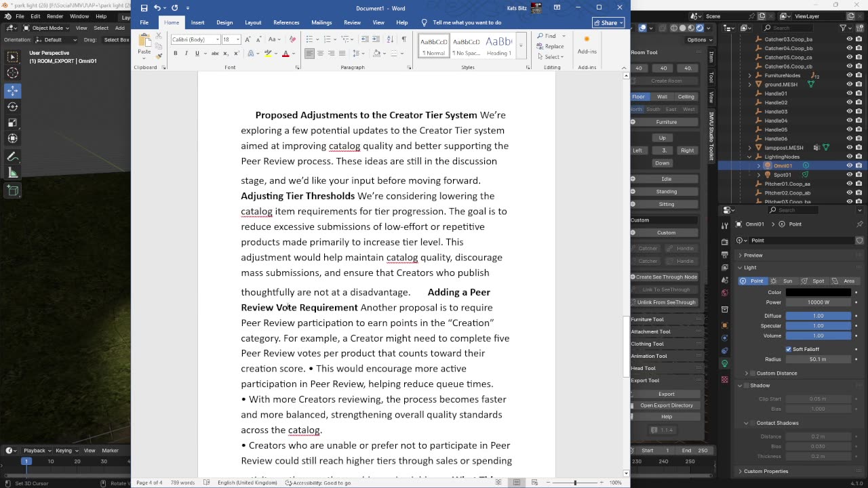Open the font size dropdown
The width and height of the screenshot is (868, 488).
point(237,39)
